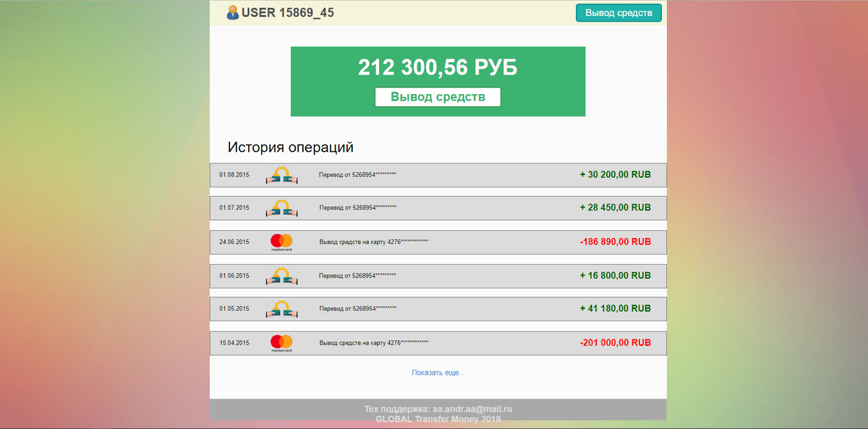Click the date 24.06.2015
Image resolution: width=868 pixels, height=429 pixels.
(x=234, y=242)
